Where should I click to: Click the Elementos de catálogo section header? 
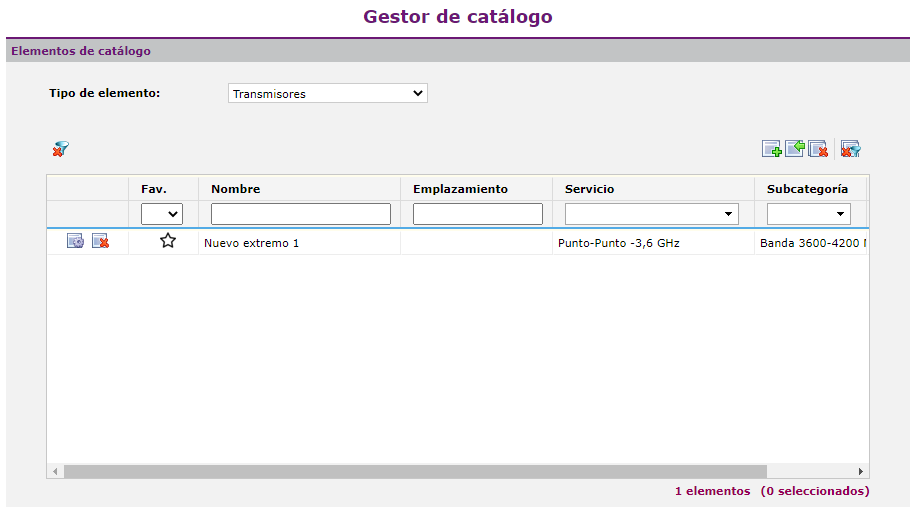click(81, 51)
